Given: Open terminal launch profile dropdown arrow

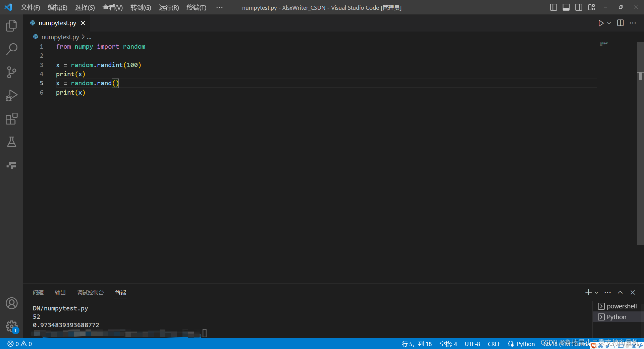Looking at the screenshot, I should click(x=596, y=293).
